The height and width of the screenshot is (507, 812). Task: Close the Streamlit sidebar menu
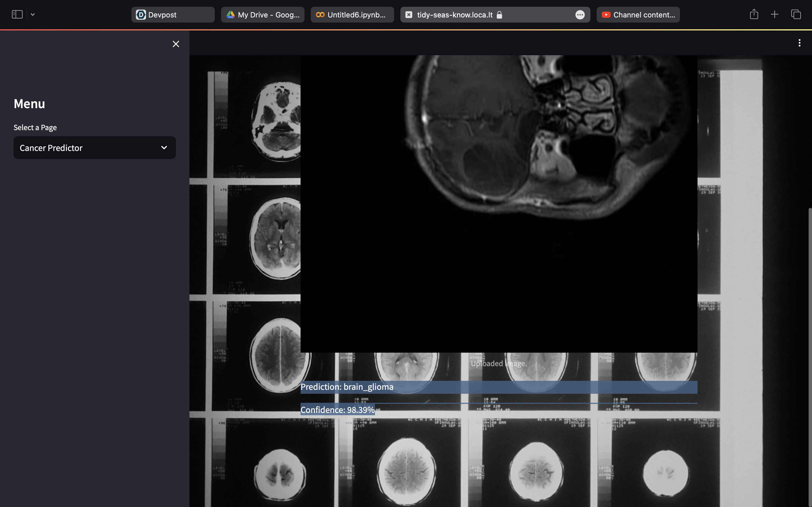[176, 44]
